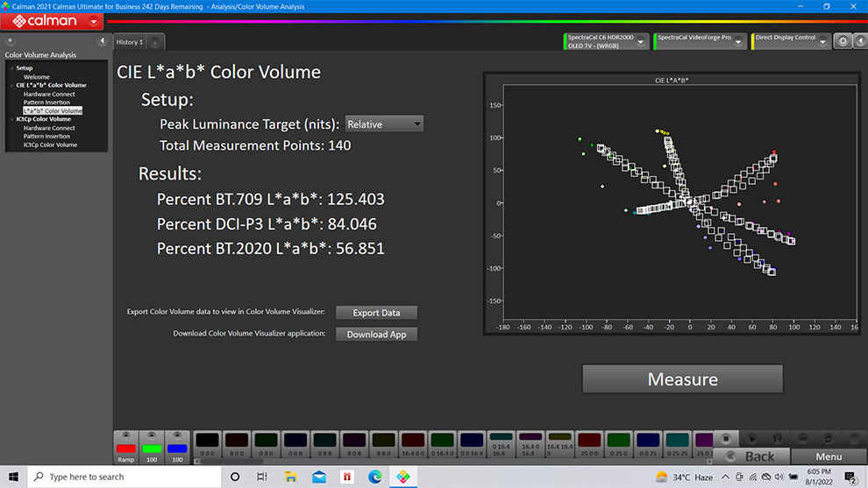Open the Mail app on taskbar

click(x=319, y=477)
